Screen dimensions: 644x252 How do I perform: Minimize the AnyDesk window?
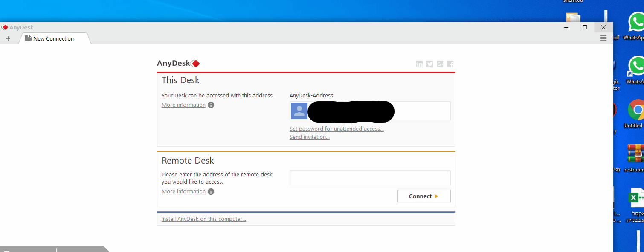tap(566, 27)
